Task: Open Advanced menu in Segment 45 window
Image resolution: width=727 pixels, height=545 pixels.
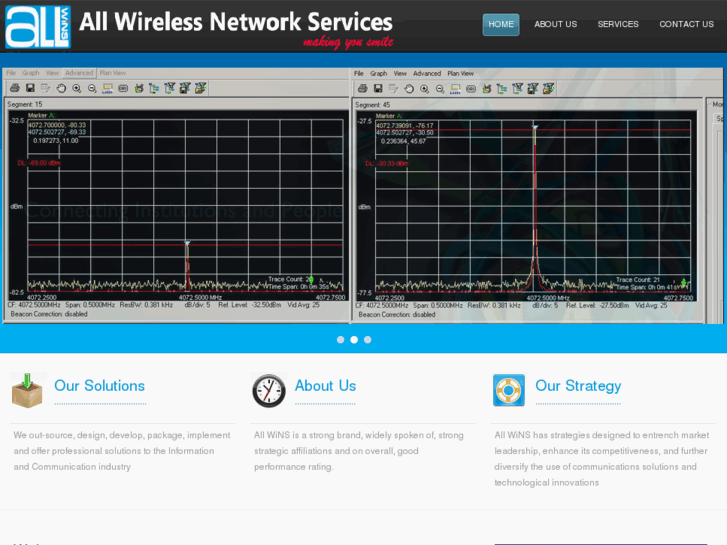Action: (427, 73)
